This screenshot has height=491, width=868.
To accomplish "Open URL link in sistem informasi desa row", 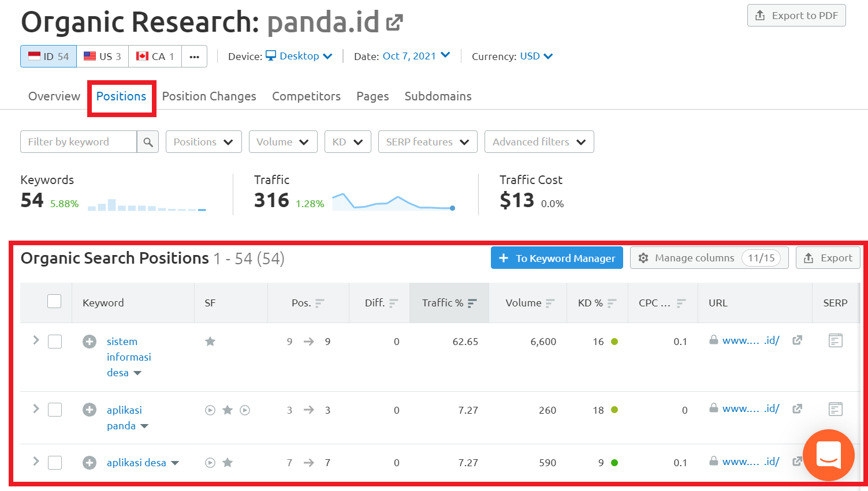I will pos(751,340).
